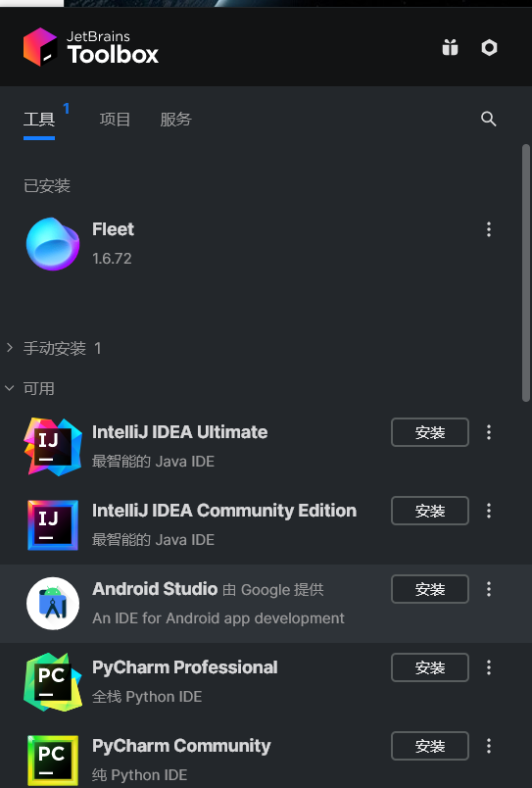Switch to the 项目 tab
The width and height of the screenshot is (532, 788).
115,120
